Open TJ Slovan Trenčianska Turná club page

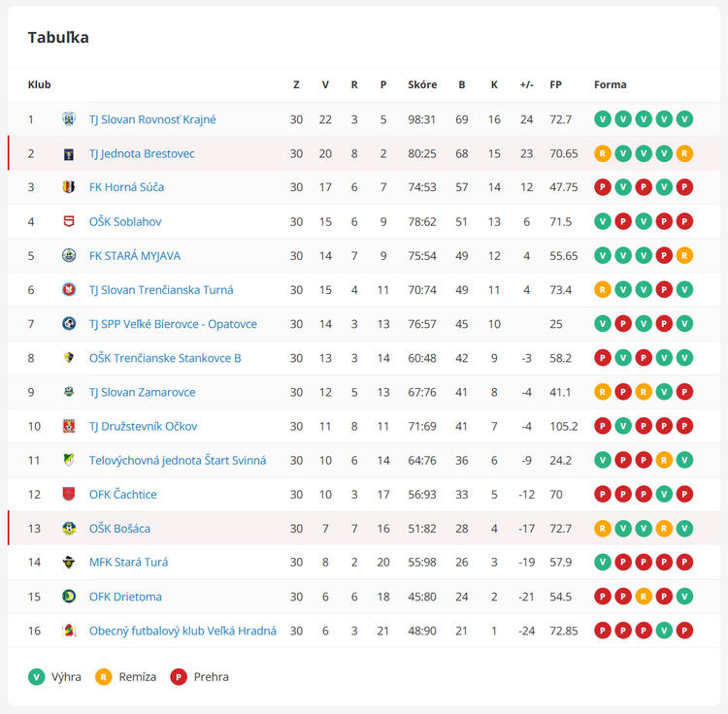coord(161,290)
